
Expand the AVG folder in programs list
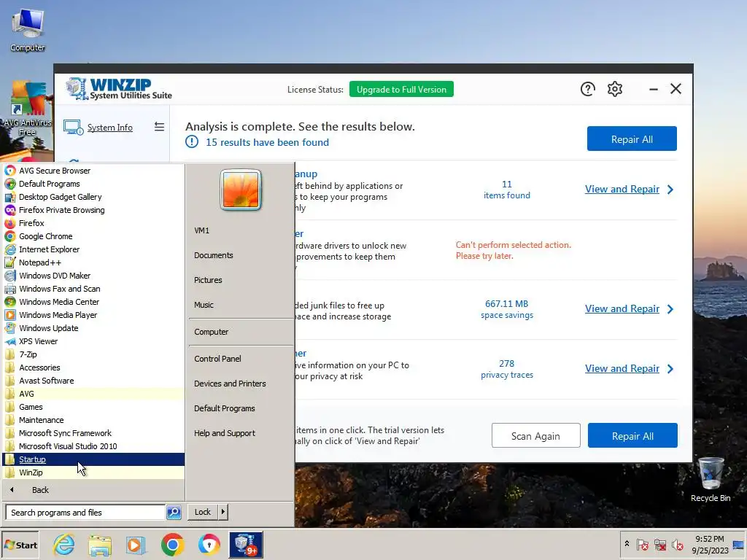pyautogui.click(x=93, y=394)
